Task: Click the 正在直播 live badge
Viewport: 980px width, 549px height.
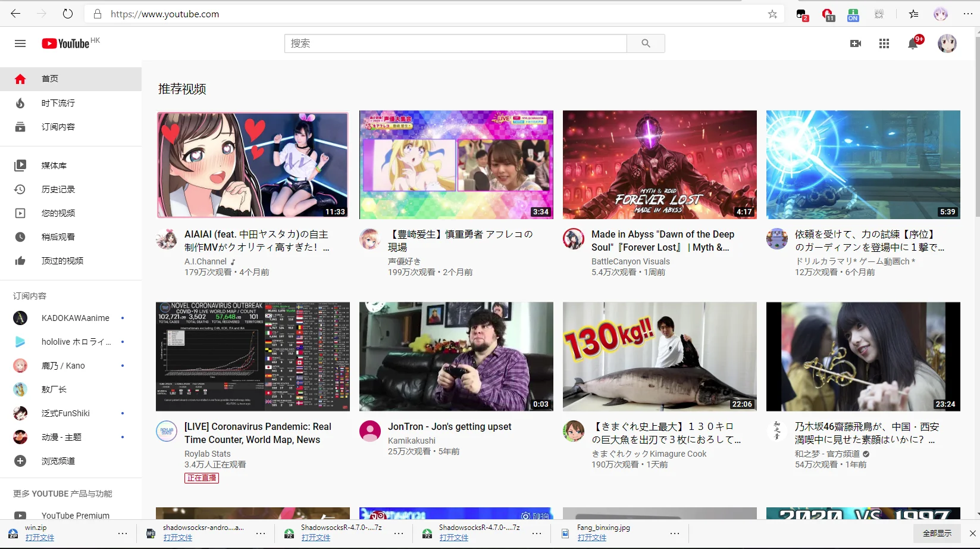Action: coord(202,478)
